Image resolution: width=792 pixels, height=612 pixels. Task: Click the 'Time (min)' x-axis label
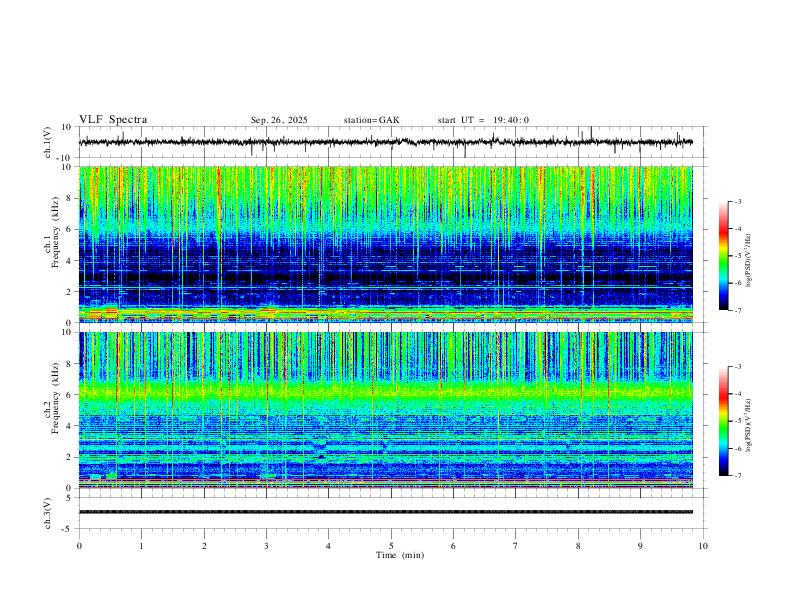(400, 555)
